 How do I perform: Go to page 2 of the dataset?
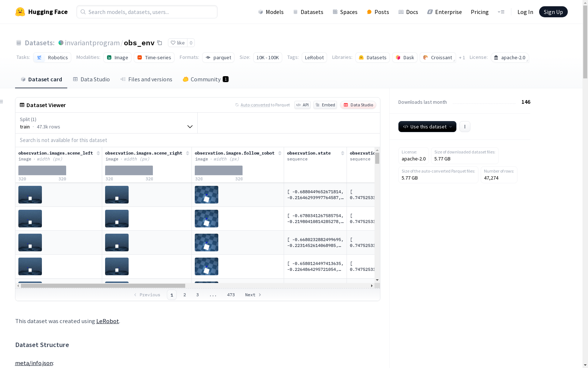pyautogui.click(x=184, y=295)
